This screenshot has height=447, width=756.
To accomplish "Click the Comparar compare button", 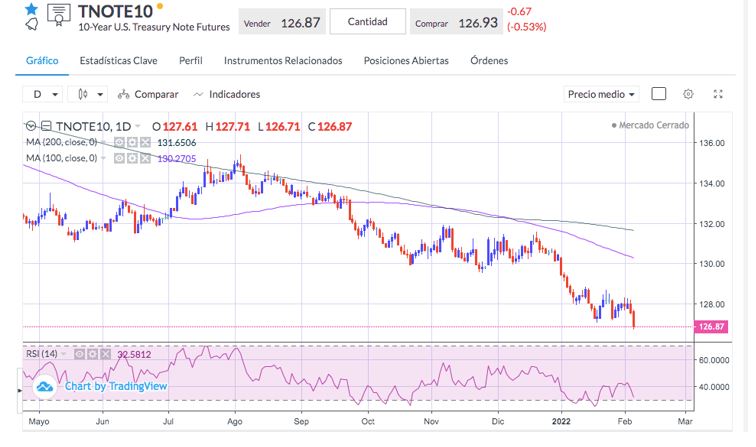I will point(148,95).
